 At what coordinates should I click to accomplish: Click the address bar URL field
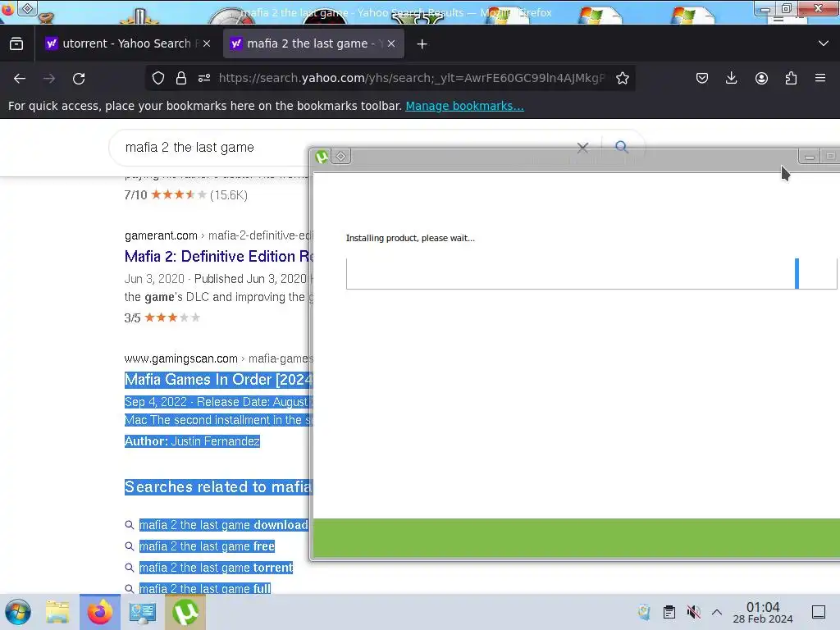point(412,78)
